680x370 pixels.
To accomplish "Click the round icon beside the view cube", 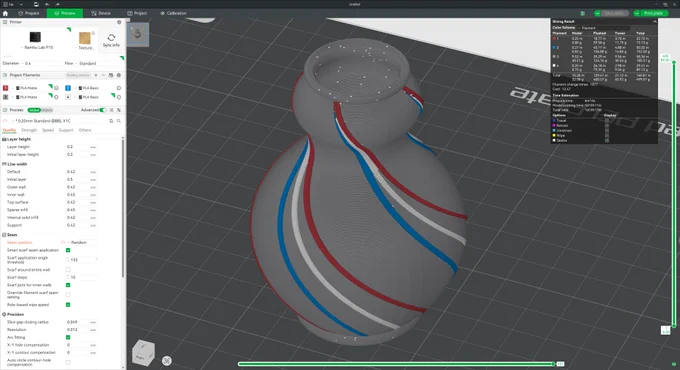I will coord(167,360).
